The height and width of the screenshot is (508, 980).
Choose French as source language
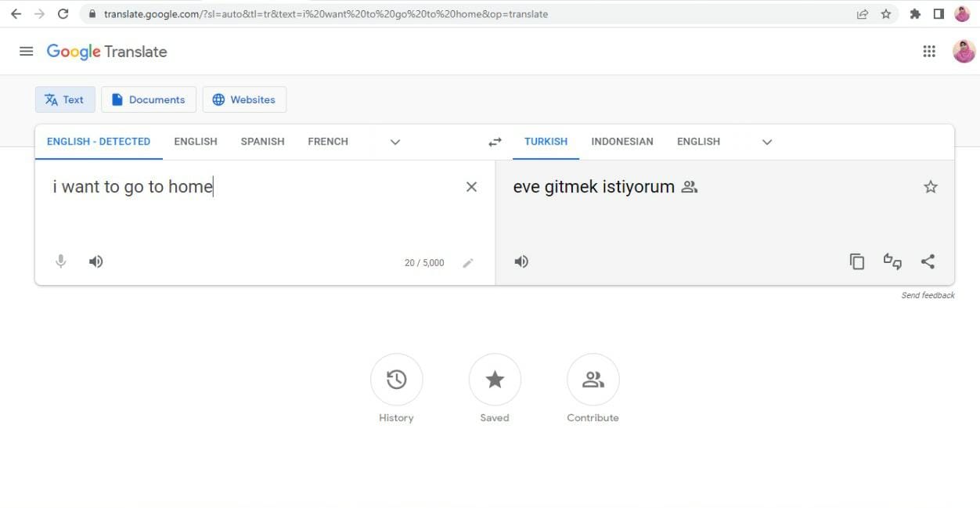328,142
